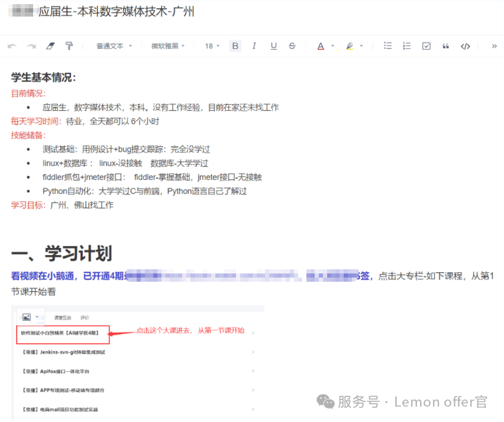The image size is (504, 422).
Task: Open the font size 18 dropdown
Action: coord(212,46)
